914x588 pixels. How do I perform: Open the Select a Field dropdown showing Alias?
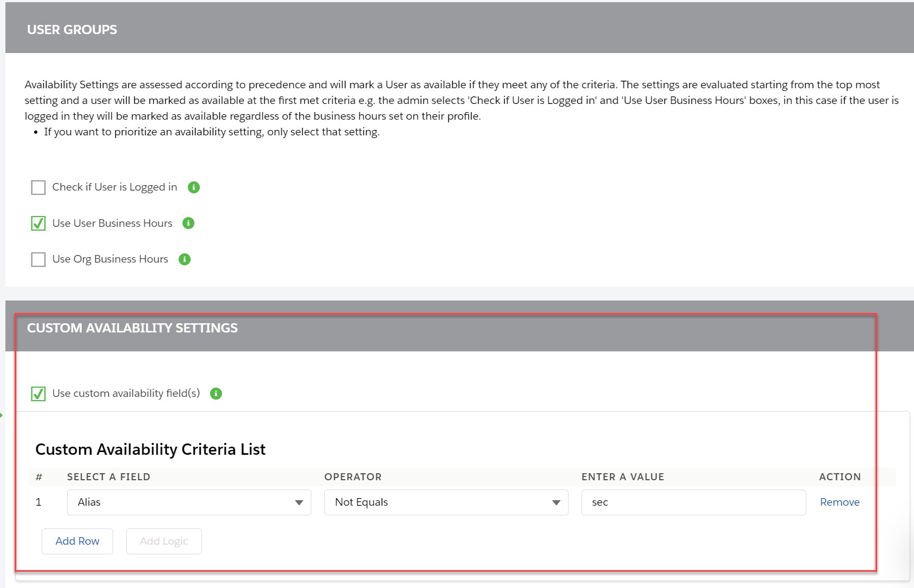(x=189, y=502)
